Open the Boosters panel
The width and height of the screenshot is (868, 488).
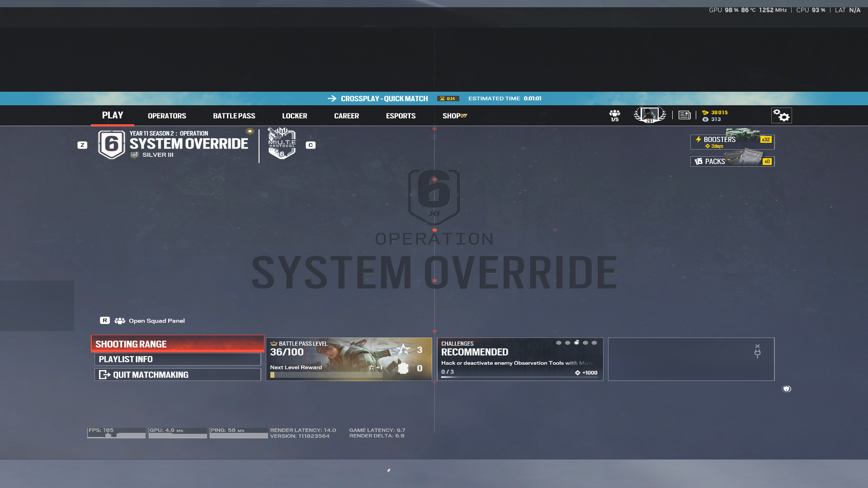pos(732,142)
